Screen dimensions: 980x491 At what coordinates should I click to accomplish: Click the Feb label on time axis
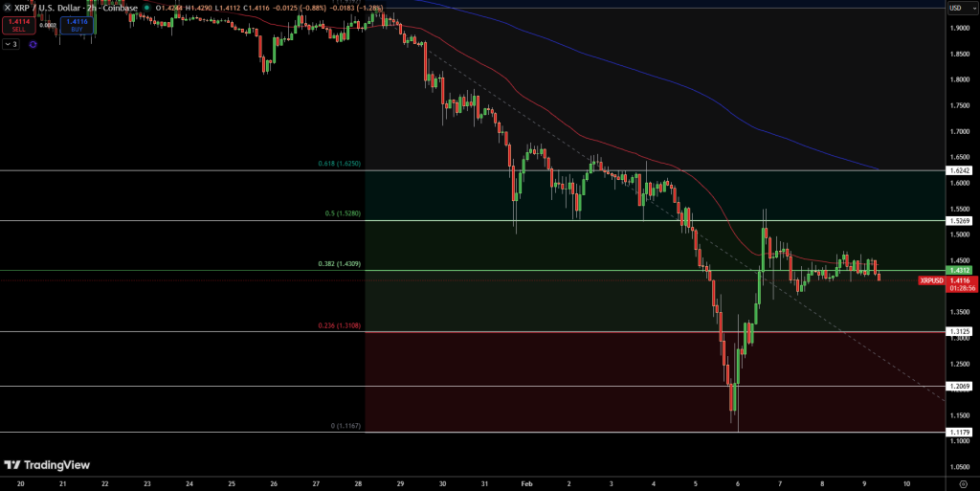coord(527,484)
